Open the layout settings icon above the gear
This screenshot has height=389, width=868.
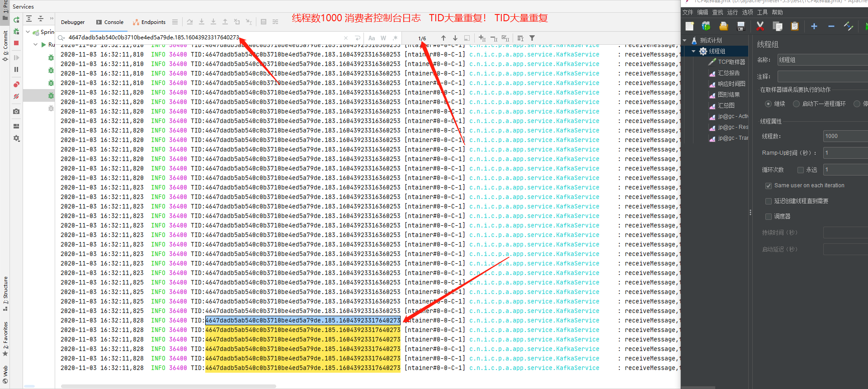coord(16,126)
